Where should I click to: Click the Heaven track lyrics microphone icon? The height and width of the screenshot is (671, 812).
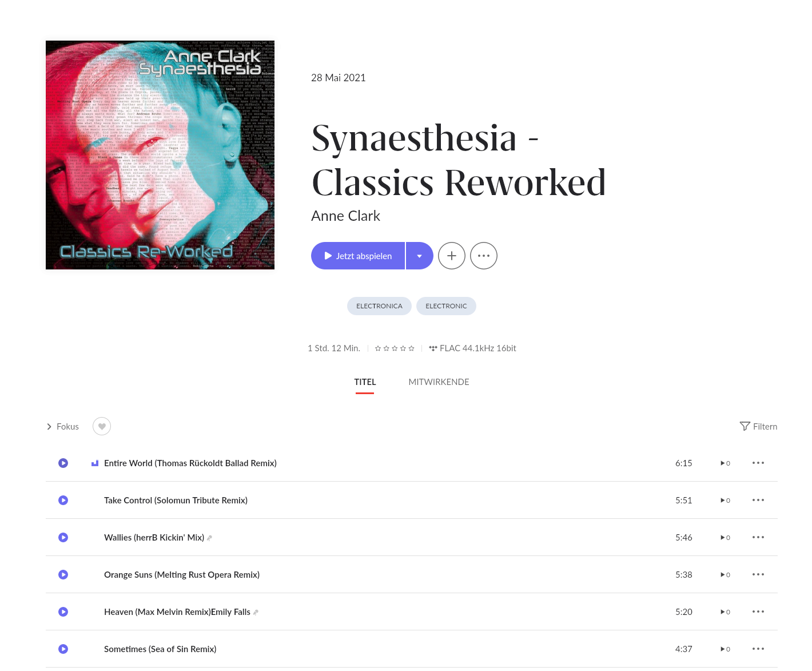[x=256, y=612]
